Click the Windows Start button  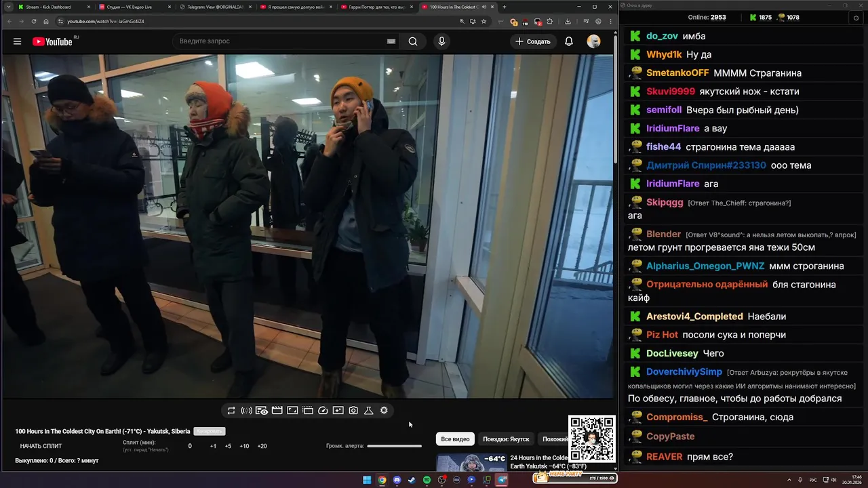367,480
